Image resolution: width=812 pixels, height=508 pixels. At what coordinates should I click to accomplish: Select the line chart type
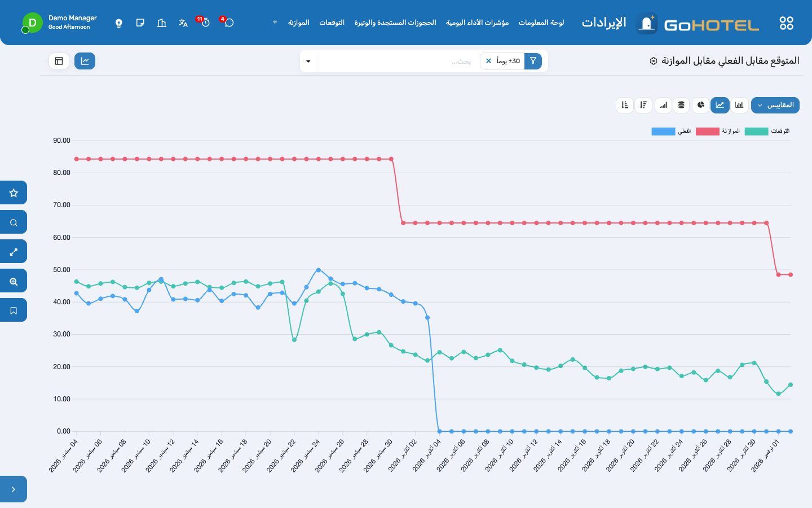pos(720,105)
